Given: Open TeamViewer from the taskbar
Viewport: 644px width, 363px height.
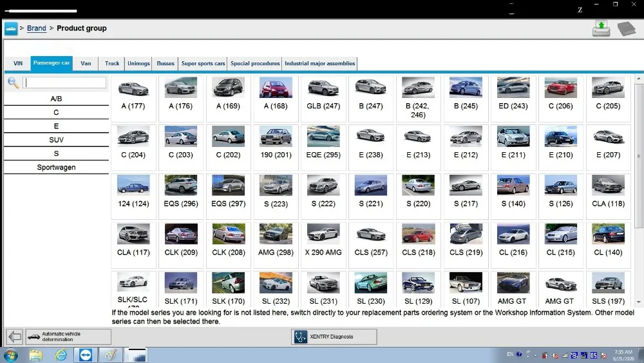Looking at the screenshot, I should (86, 355).
